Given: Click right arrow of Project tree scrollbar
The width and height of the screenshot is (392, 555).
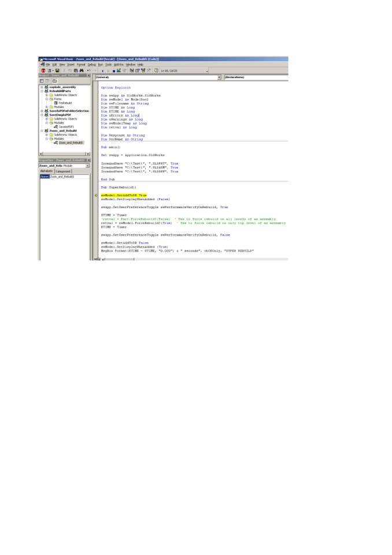Looking at the screenshot, I should coord(88,154).
